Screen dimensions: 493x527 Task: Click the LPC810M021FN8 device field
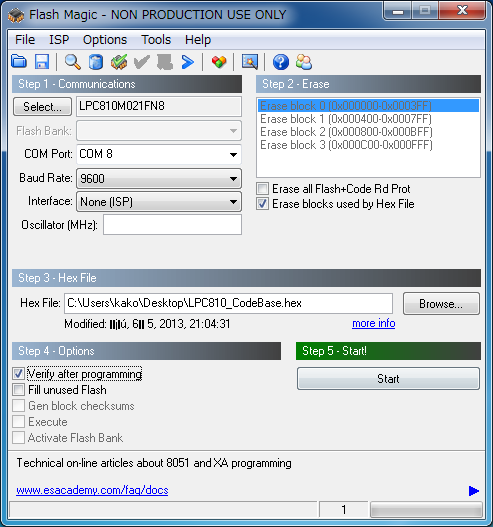click(x=159, y=107)
